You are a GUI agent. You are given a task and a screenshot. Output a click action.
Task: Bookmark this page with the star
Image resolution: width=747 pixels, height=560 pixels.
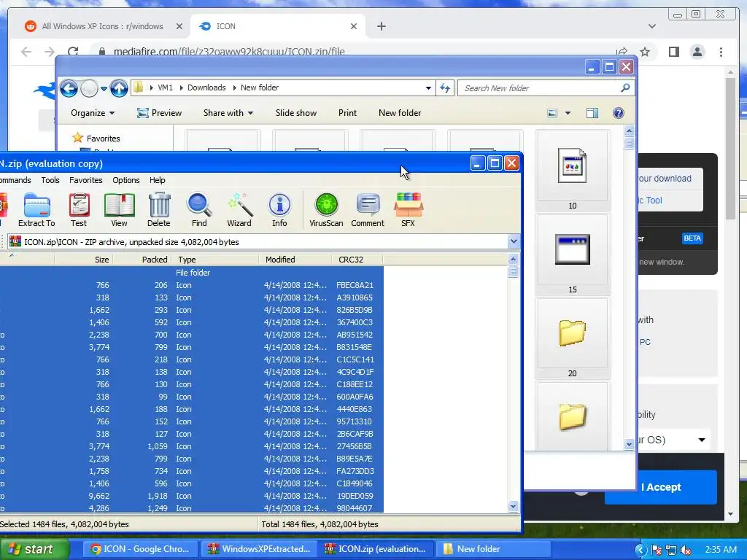[645, 52]
